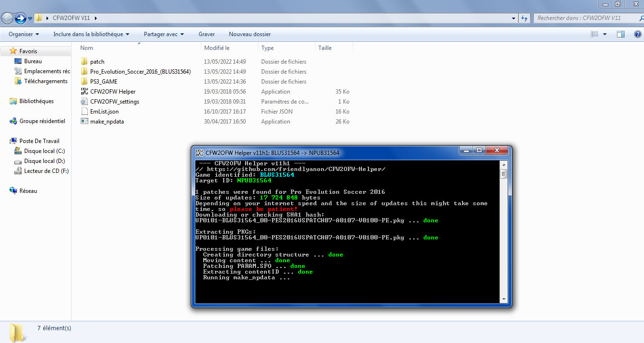Viewport: 644px width, 343px height.
Task: Click the Graver toolbar button
Action: (x=207, y=34)
